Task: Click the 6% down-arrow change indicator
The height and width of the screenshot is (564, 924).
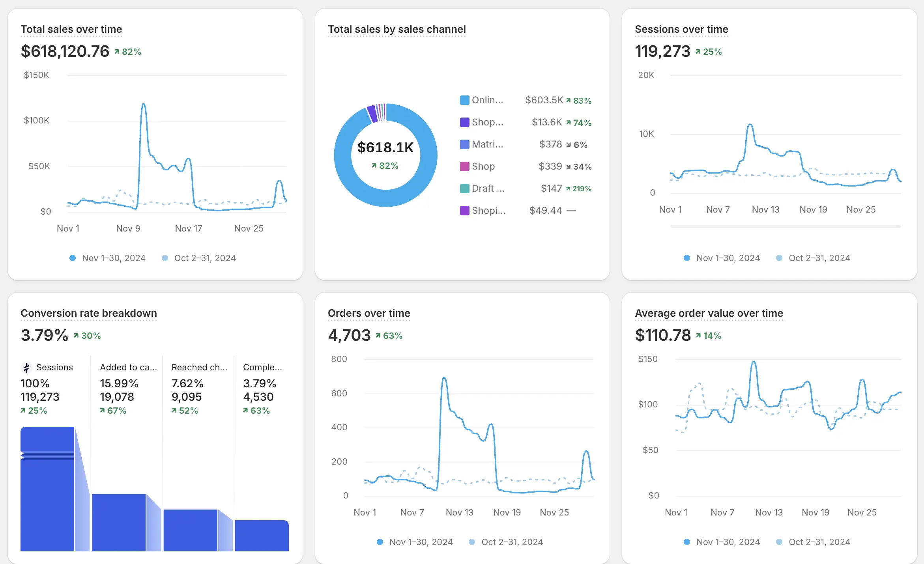Action: [577, 145]
